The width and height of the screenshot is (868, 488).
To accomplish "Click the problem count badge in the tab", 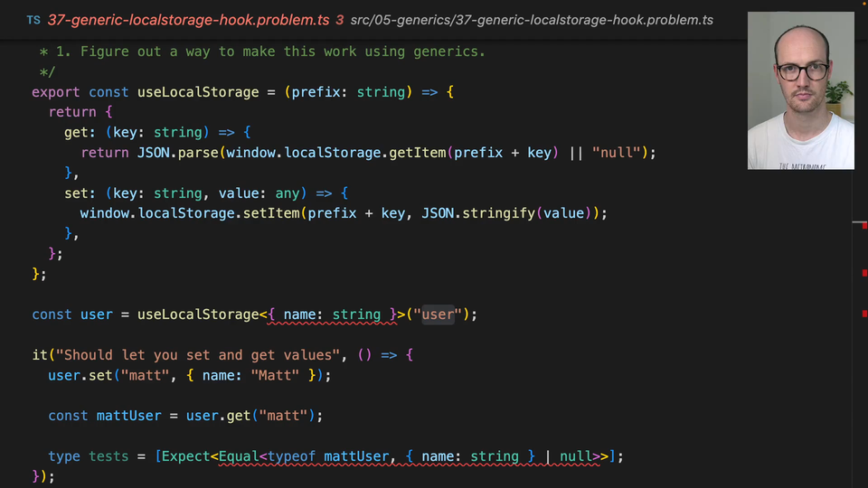I will point(339,20).
